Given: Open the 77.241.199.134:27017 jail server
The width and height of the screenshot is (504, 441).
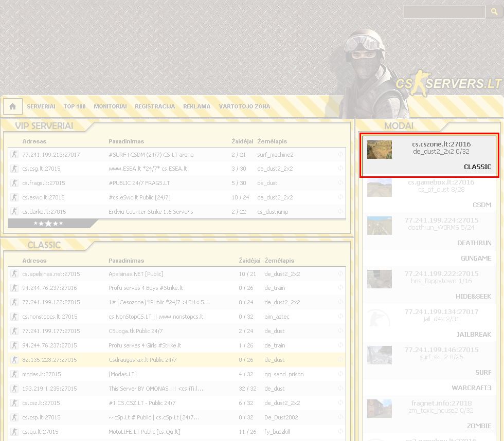Looking at the screenshot, I should (x=441, y=311).
